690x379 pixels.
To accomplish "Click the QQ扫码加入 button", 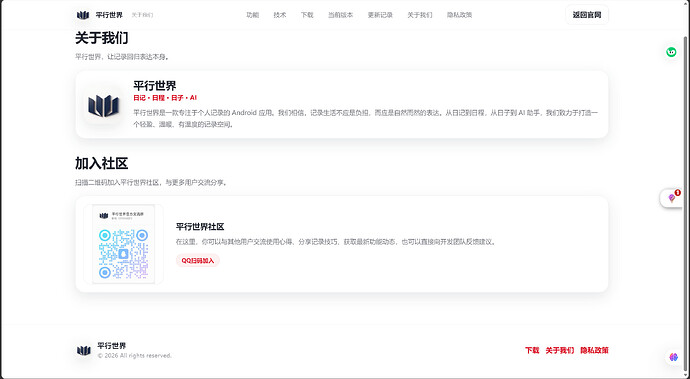I will [x=198, y=261].
